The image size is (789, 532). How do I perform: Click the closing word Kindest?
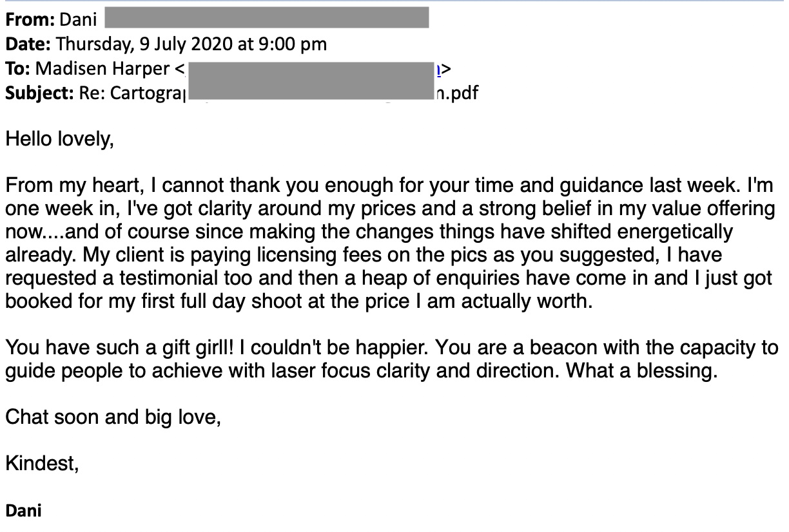[x=43, y=463]
